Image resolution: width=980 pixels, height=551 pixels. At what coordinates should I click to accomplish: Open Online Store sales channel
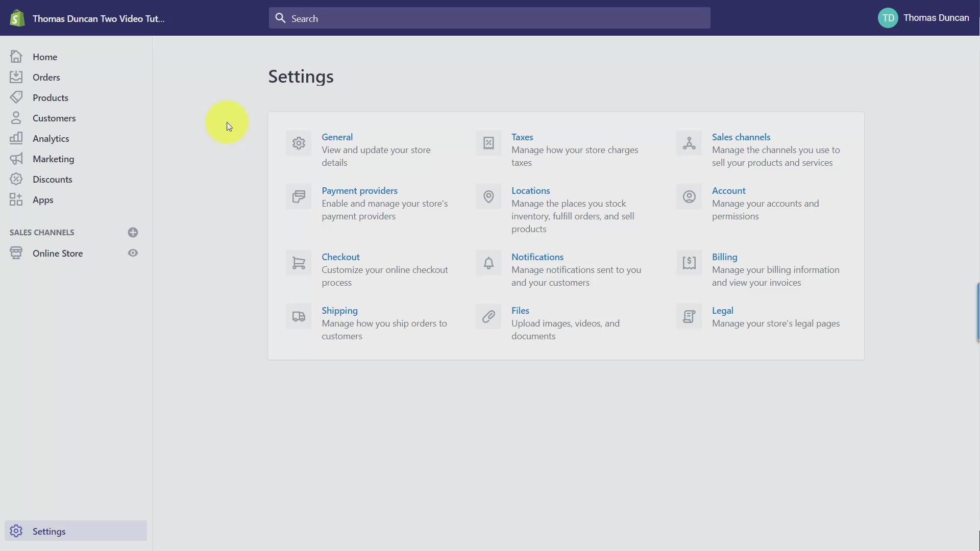pyautogui.click(x=58, y=253)
